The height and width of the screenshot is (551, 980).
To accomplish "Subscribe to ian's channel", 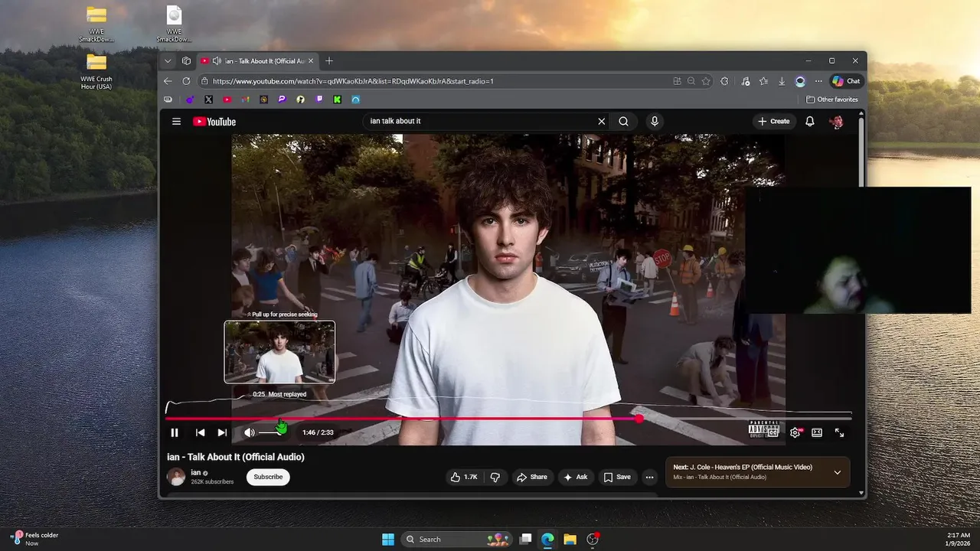I will [x=268, y=477].
